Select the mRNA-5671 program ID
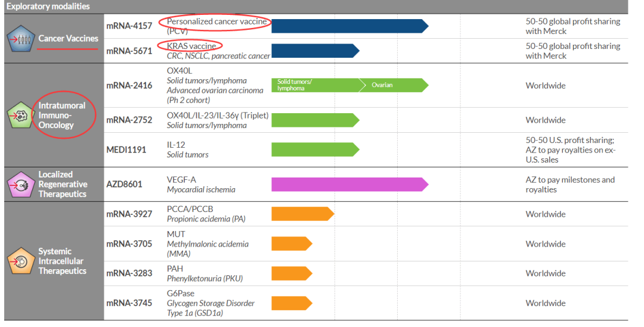The height and width of the screenshot is (327, 644). click(129, 51)
